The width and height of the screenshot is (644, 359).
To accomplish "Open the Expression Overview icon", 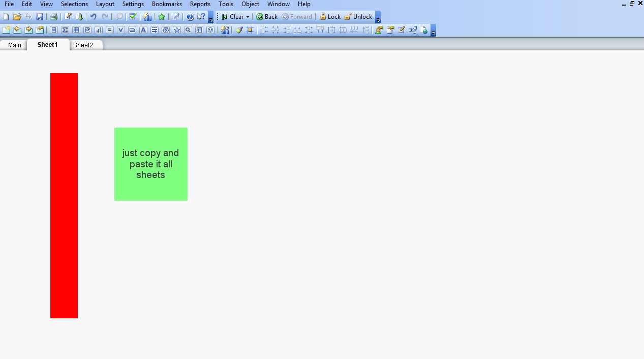I will 401,30.
